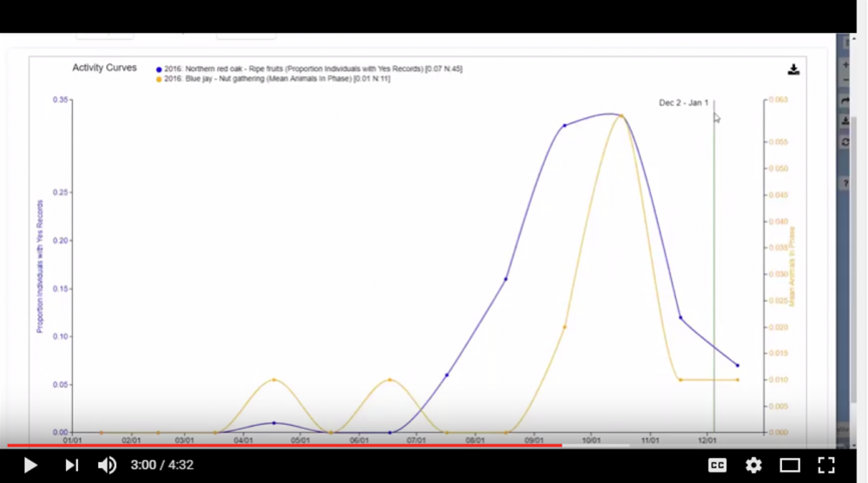This screenshot has width=868, height=483.
Task: Enter fullscreen mode
Action: point(826,466)
